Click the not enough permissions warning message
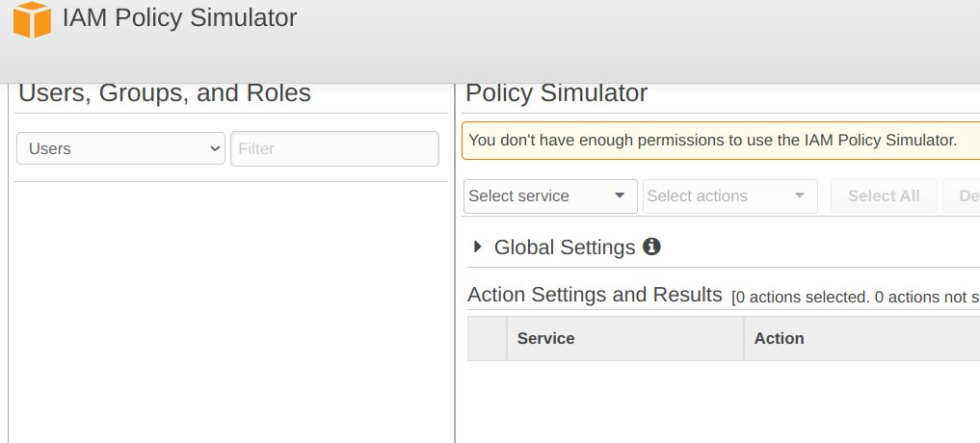 pos(721,141)
